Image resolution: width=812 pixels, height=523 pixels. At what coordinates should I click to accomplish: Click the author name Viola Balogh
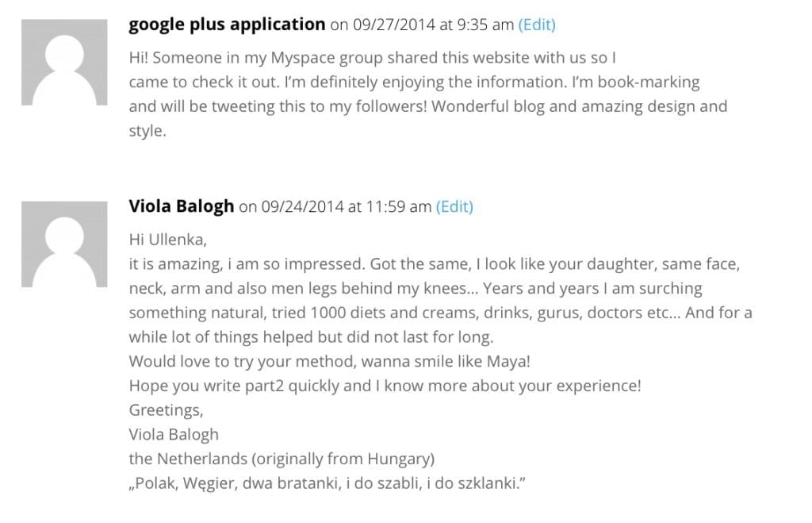[180, 206]
